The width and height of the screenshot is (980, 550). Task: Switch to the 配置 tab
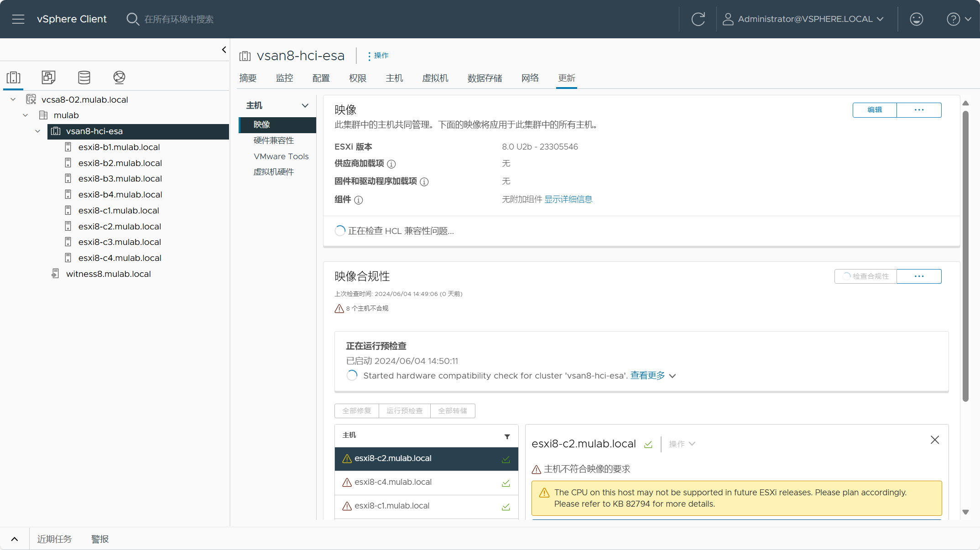coord(321,78)
